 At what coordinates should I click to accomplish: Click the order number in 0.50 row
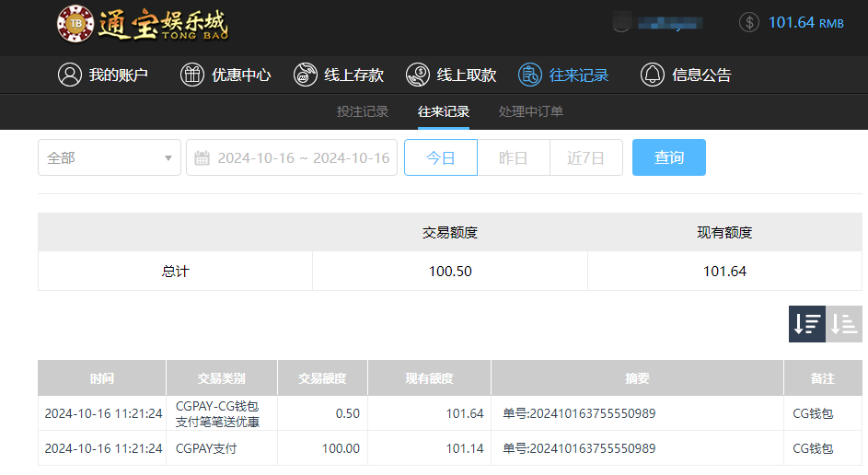click(579, 413)
